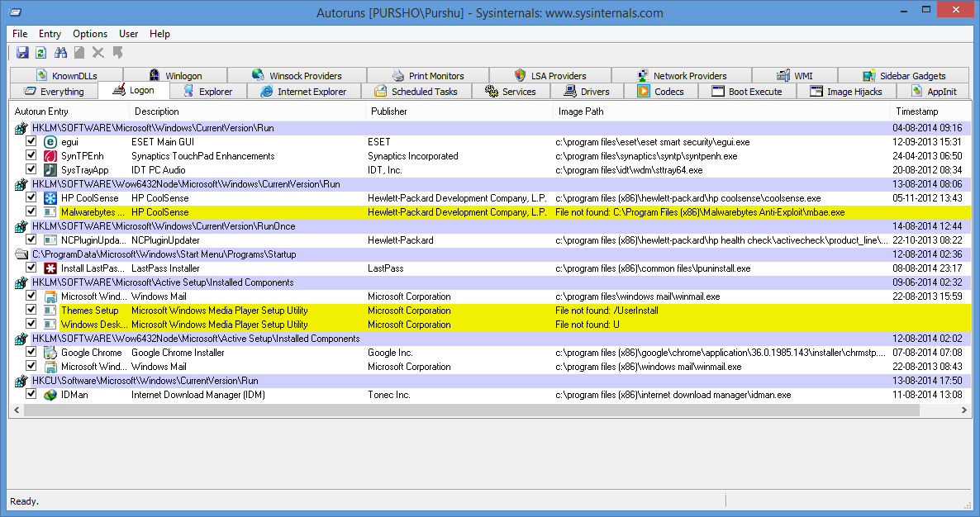Click the Install LastPass entry icon
Screen dimensions: 980x517
[50, 268]
